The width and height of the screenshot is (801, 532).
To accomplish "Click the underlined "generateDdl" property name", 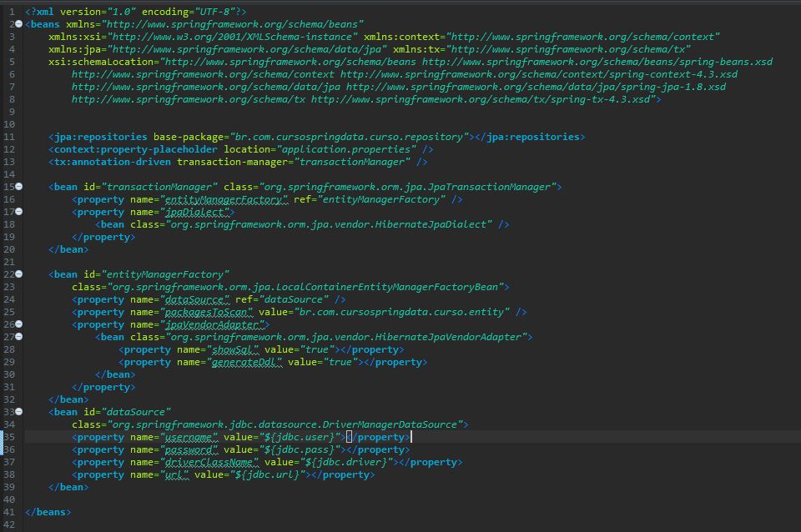I will (247, 362).
